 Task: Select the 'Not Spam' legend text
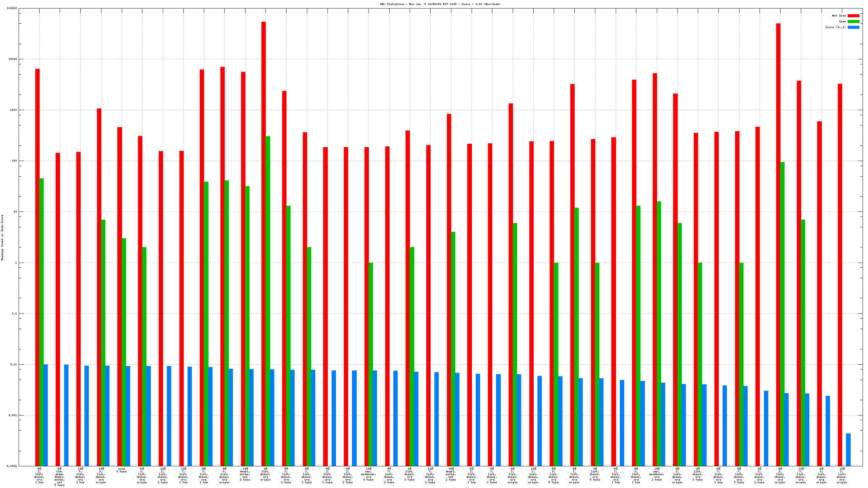click(x=839, y=16)
